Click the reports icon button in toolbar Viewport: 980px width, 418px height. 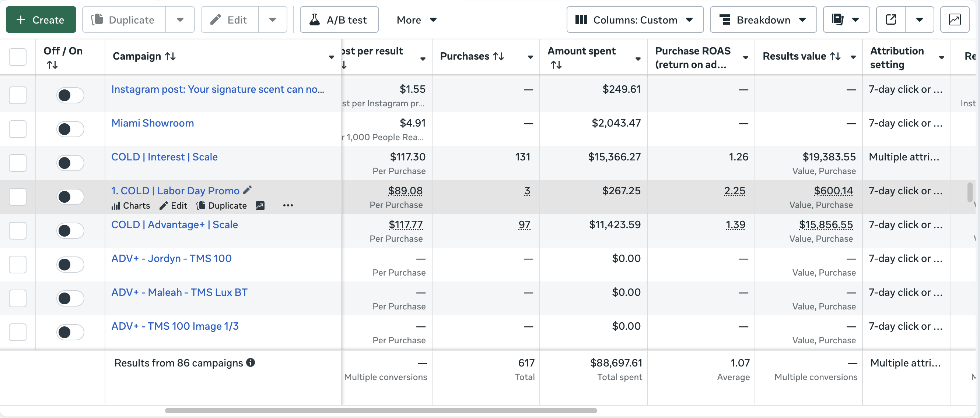tap(838, 20)
